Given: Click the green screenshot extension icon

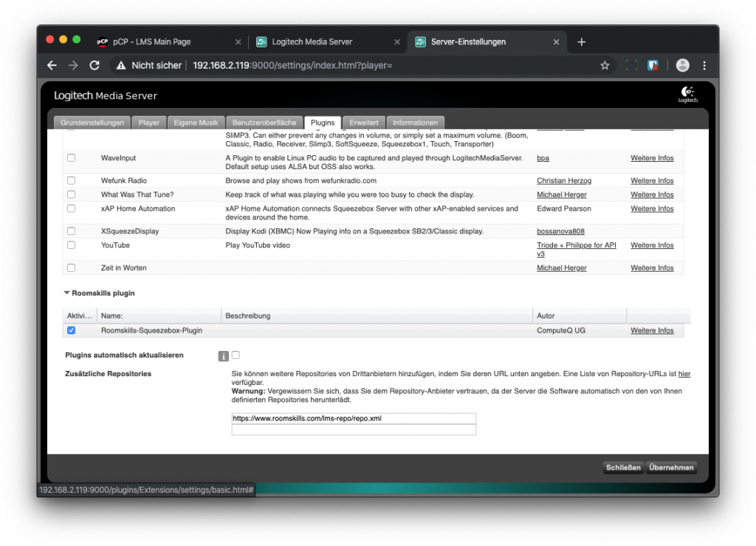Looking at the screenshot, I should [631, 65].
